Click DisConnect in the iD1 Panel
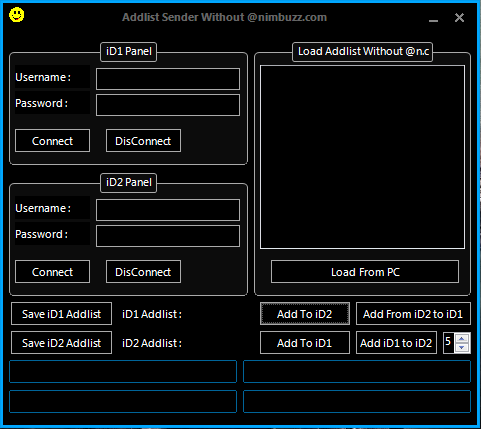 (x=143, y=141)
